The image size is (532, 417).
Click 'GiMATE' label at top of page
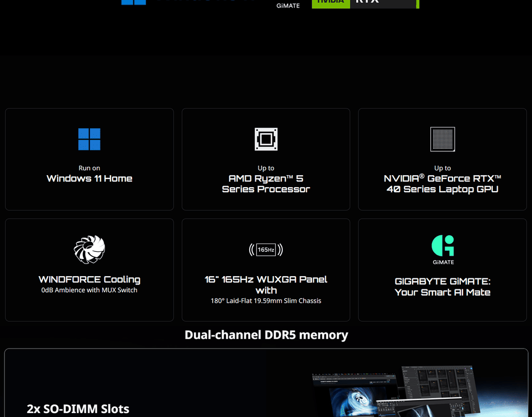[288, 6]
